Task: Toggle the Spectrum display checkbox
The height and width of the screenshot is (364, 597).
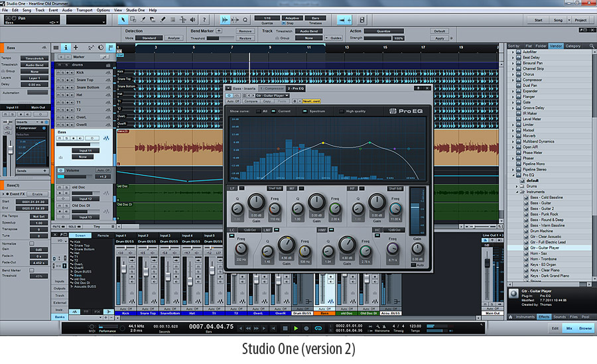Action: [304, 111]
